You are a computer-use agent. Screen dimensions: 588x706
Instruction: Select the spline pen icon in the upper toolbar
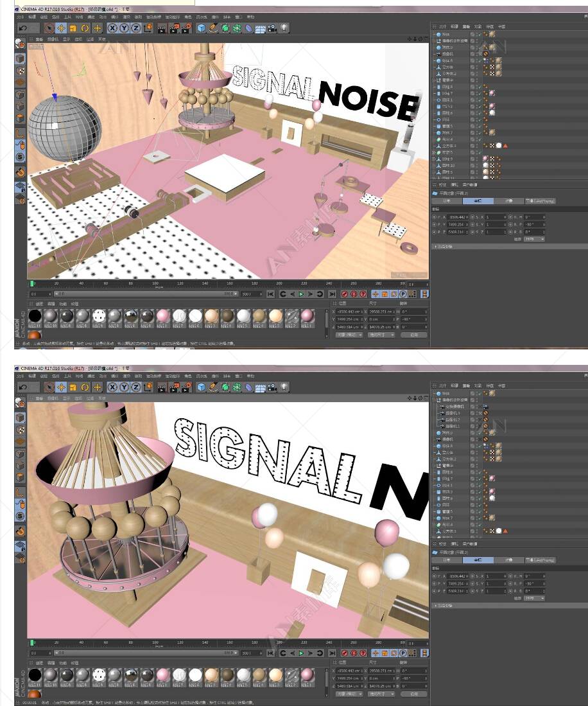pos(213,28)
